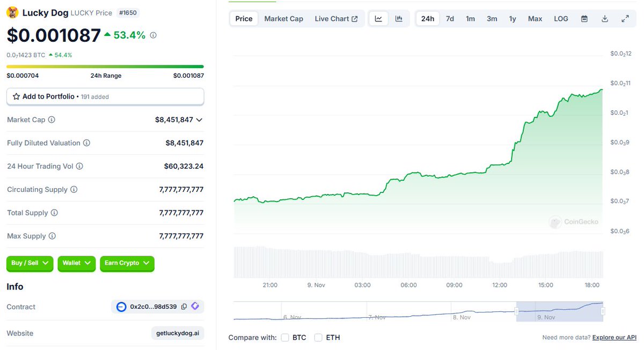The image size is (644, 350).
Task: Open the Fully Diluted Valuation info icon
Action: tap(86, 143)
